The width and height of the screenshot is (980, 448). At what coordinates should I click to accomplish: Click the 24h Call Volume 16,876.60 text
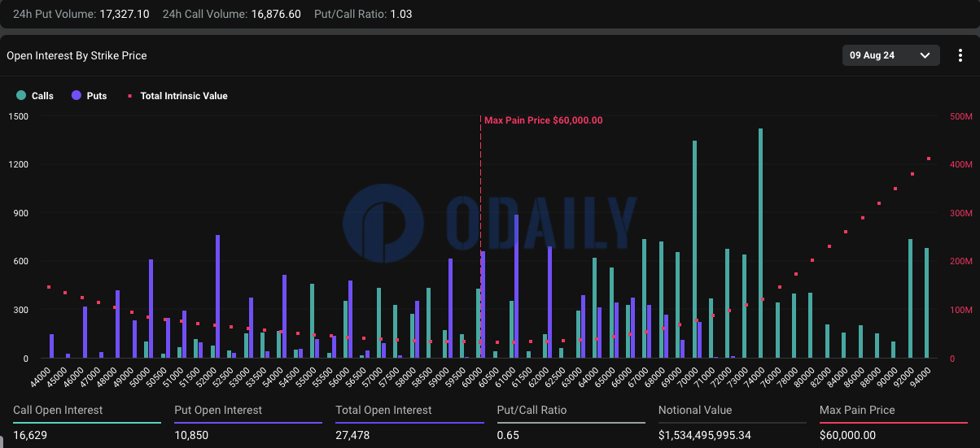[x=231, y=15]
